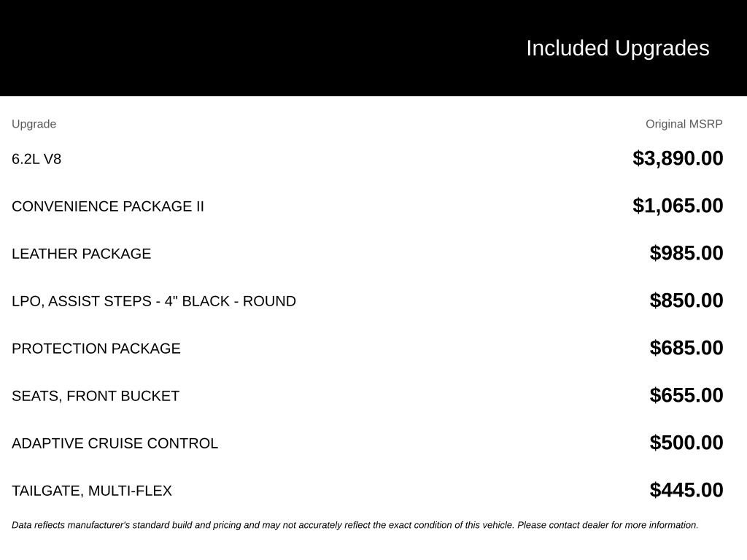Select CONVENIENCE PACKAGE II item
Viewport: 747px width, 560px height.
coord(108,206)
